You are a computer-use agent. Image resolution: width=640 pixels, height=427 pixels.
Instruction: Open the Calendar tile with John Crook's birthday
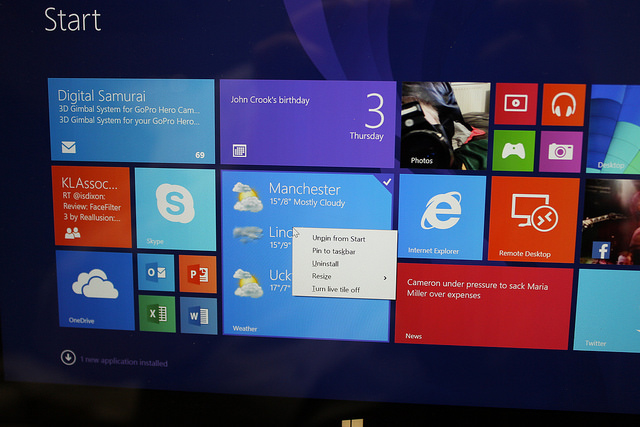point(308,124)
